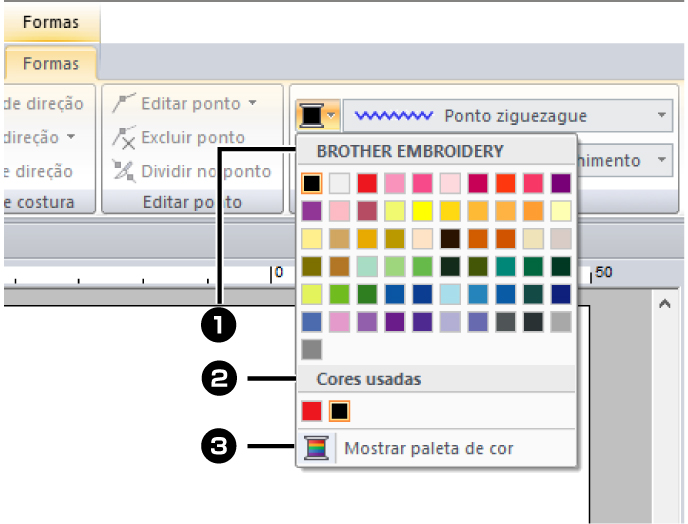688x524 pixels.
Task: Click the Dividir no ponto icon
Action: pyautogui.click(x=125, y=171)
